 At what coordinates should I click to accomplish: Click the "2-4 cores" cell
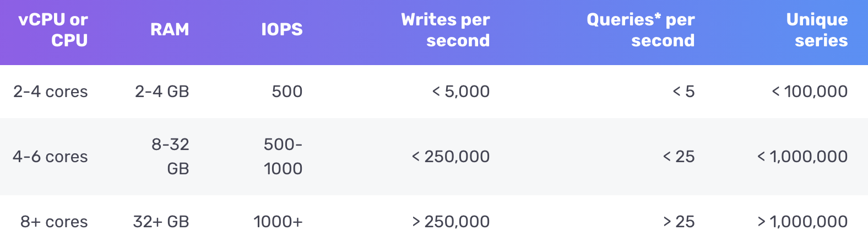(51, 92)
